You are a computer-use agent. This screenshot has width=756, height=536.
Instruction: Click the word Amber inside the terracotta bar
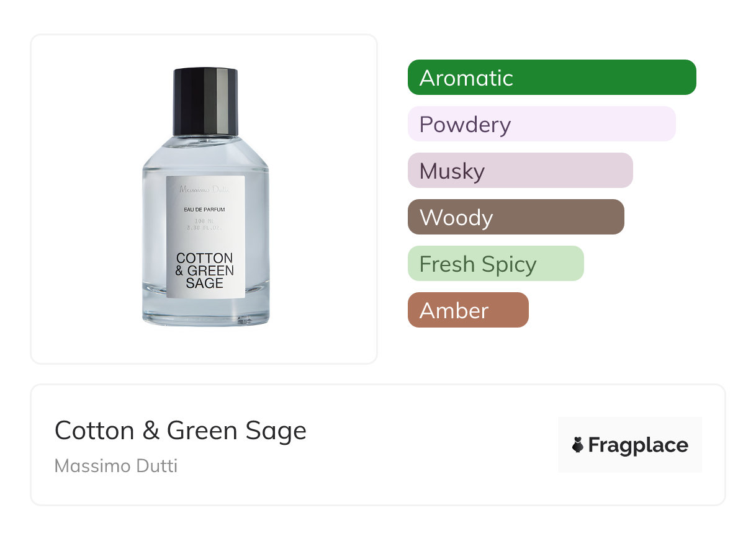point(454,311)
